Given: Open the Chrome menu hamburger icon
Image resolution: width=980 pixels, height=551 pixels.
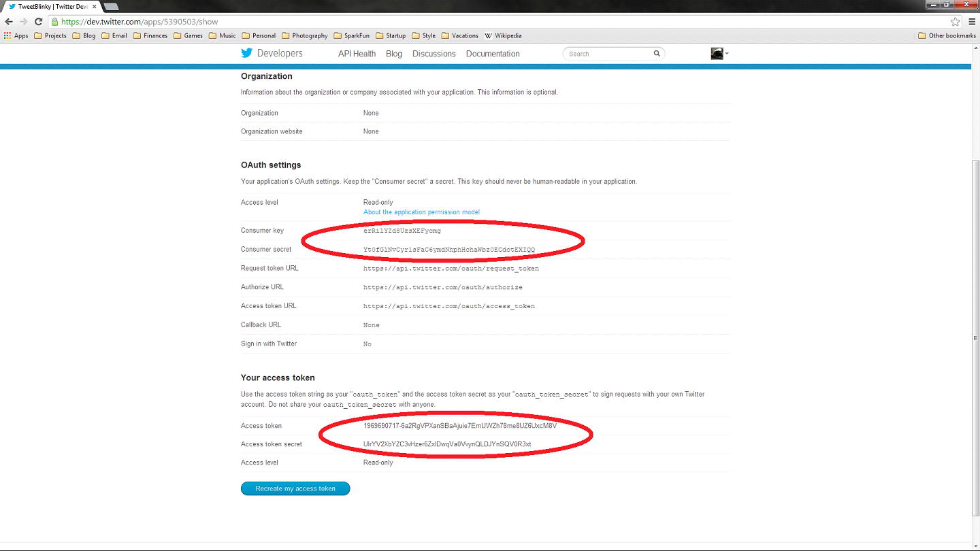Looking at the screenshot, I should point(972,22).
